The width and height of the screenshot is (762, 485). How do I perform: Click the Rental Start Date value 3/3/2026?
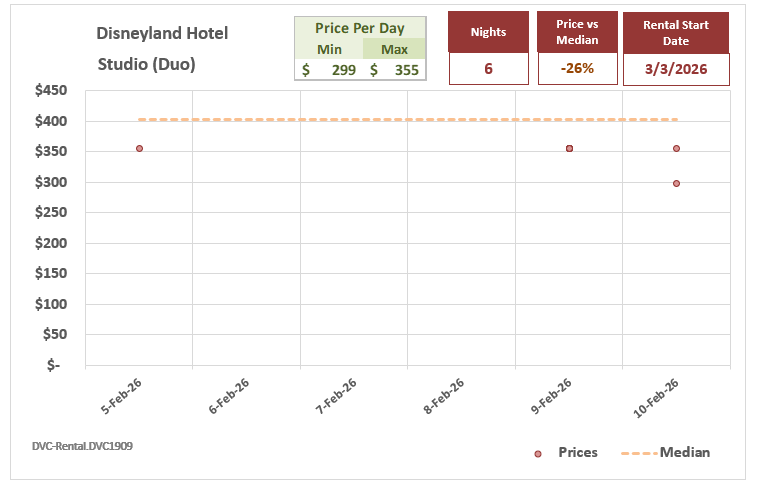coord(676,69)
